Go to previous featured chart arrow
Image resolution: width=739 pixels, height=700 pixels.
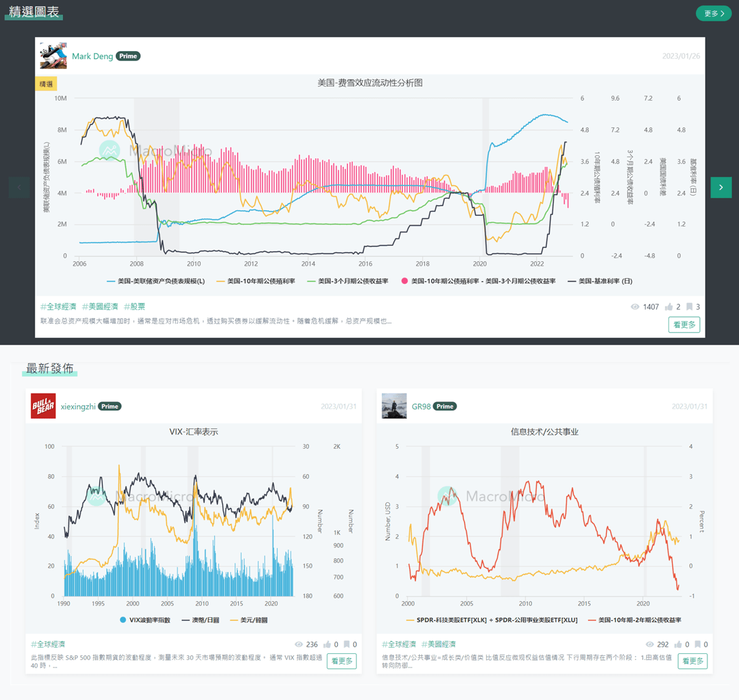tap(19, 187)
